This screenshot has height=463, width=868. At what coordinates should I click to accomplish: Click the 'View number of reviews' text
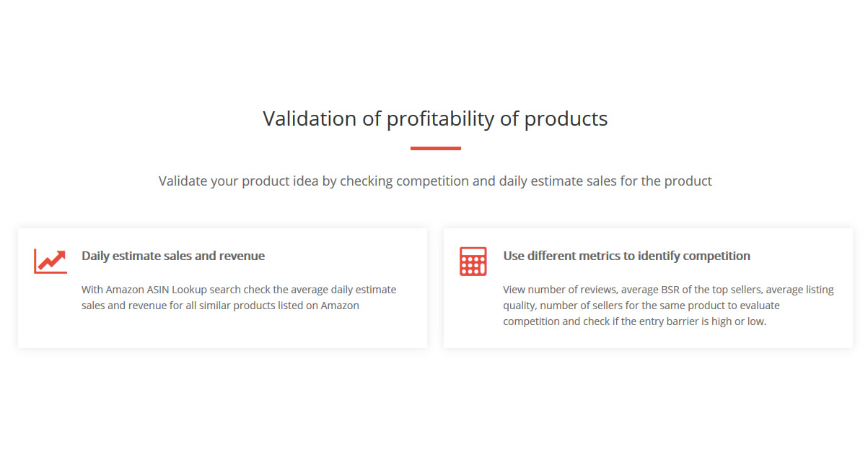(x=559, y=290)
